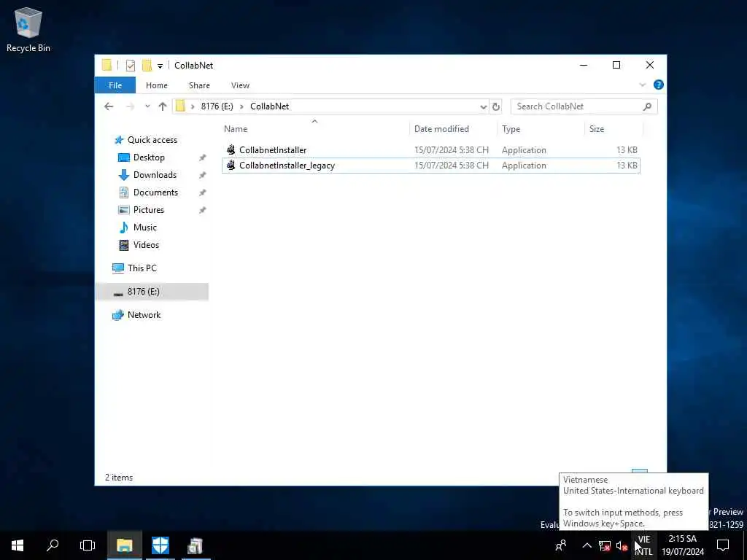The image size is (747, 560).
Task: Open the Recycle Bin desktop icon
Action: point(28,29)
